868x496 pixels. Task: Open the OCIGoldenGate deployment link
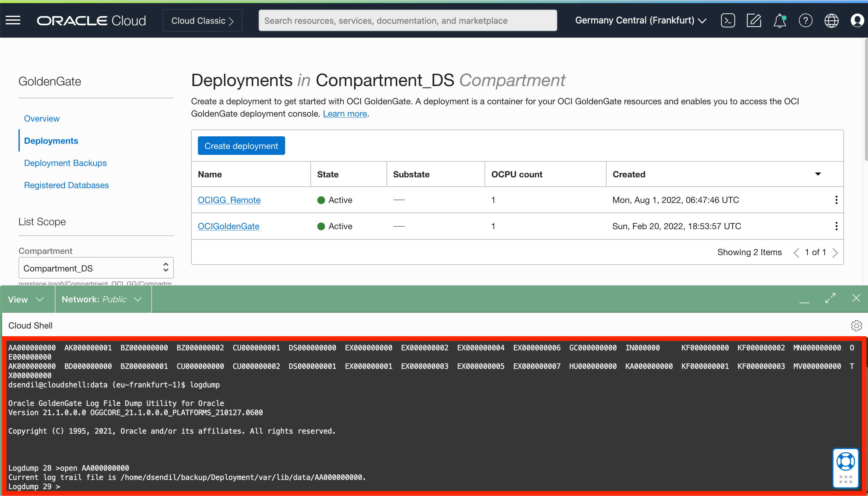pos(228,226)
